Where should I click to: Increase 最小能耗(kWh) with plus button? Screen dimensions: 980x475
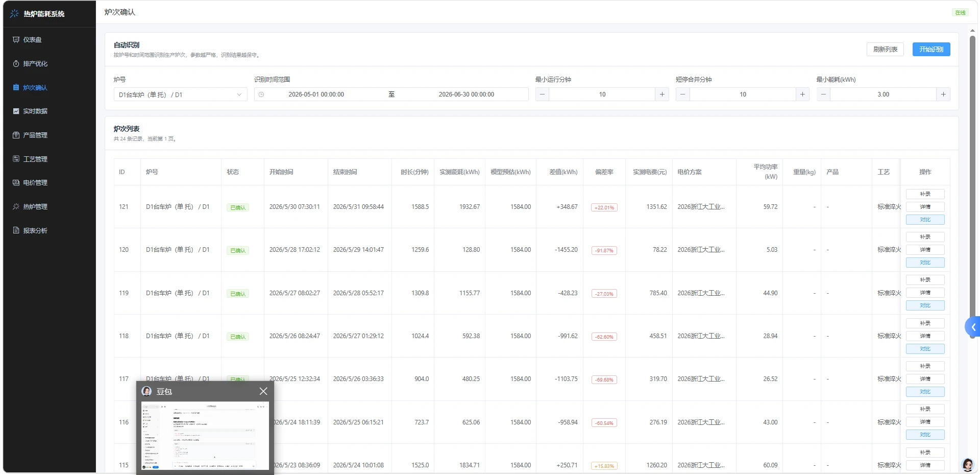click(943, 94)
